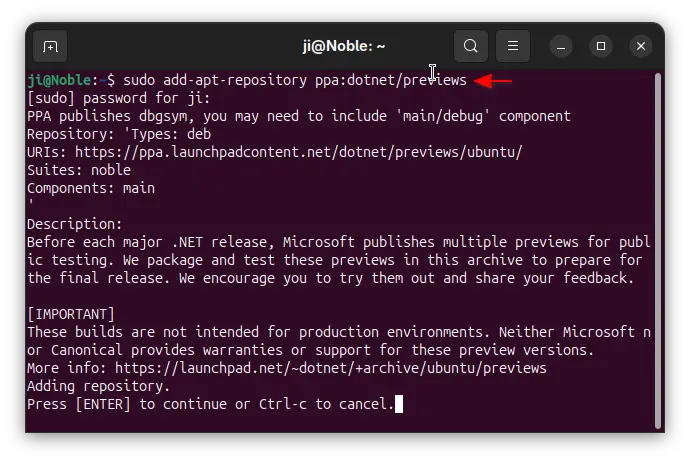
Task: Click the window title "ji@Noble: ~"
Action: click(x=344, y=46)
